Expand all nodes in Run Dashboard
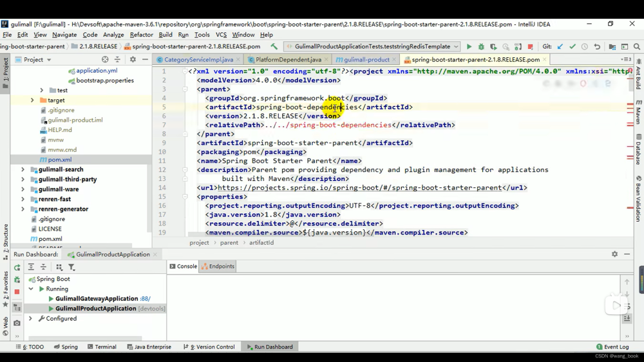The width and height of the screenshot is (644, 362). click(x=31, y=267)
